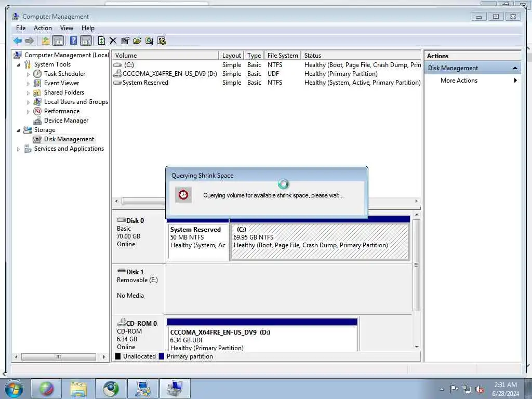This screenshot has height=399, width=532.
Task: Click the Local Users and Groups icon
Action: tap(37, 102)
